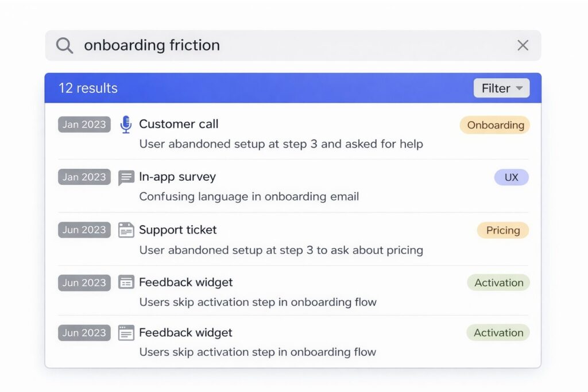Click the microphone icon for Customer call
This screenshot has height=392, width=588.
(126, 125)
